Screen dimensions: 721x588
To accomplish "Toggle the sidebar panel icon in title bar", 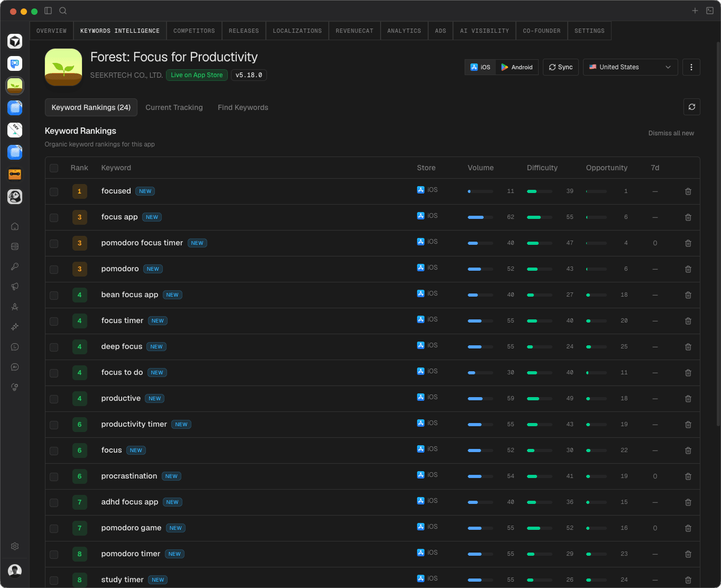I will (x=48, y=11).
